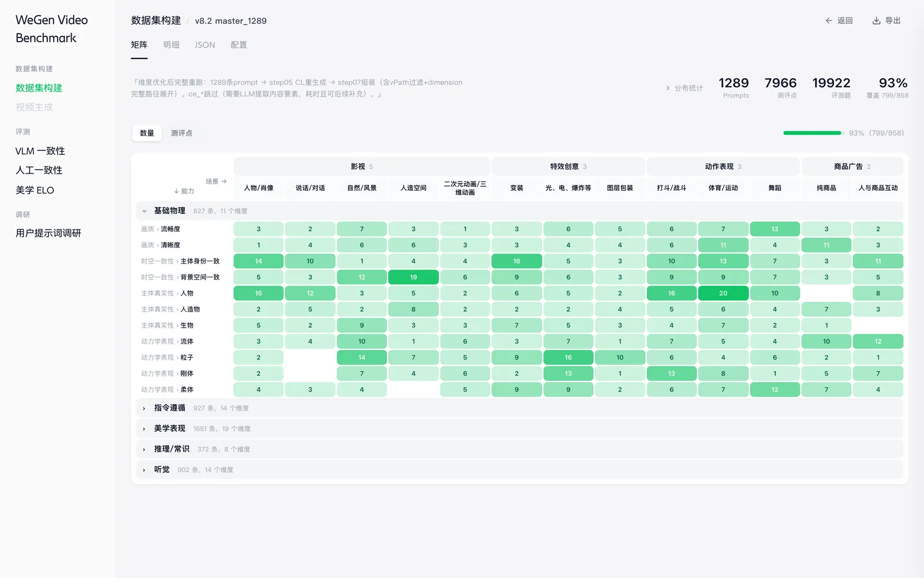Expand the 分布统计 chevron
The height and width of the screenshot is (578, 924).
(668, 88)
